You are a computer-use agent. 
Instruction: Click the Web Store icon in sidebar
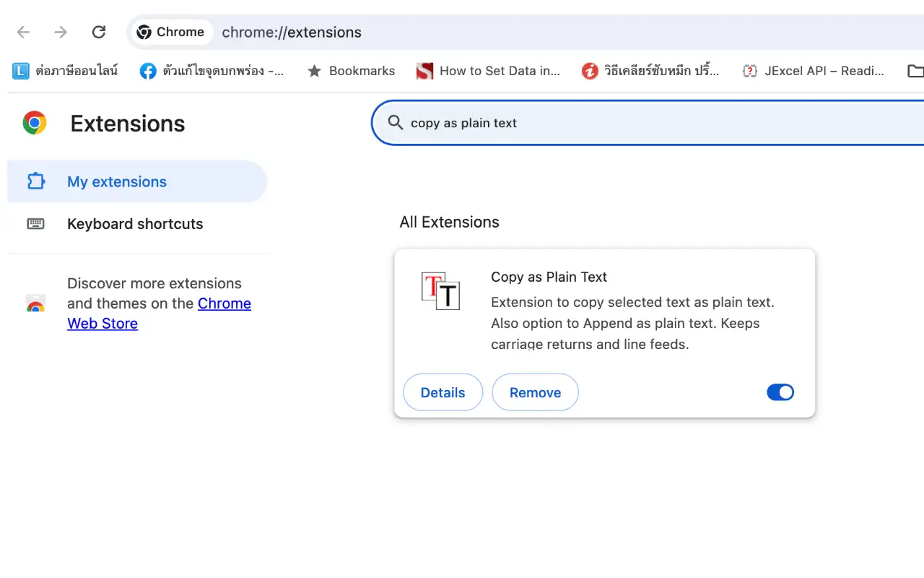[35, 303]
